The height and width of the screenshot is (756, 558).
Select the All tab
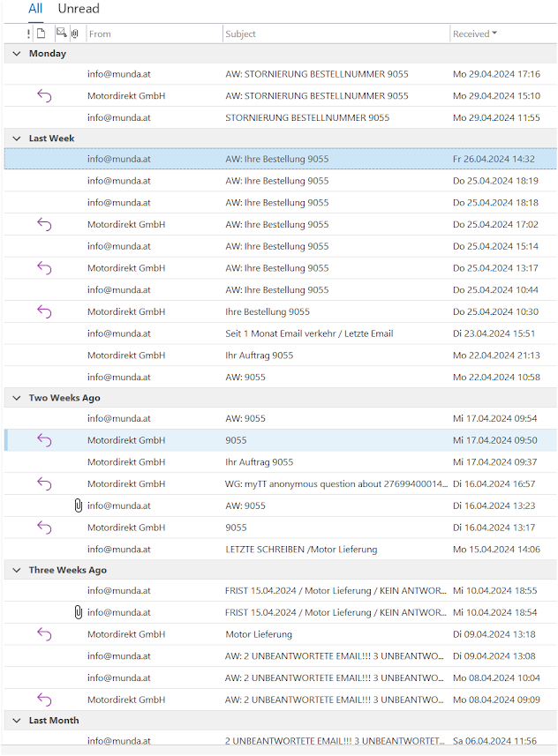click(x=34, y=9)
